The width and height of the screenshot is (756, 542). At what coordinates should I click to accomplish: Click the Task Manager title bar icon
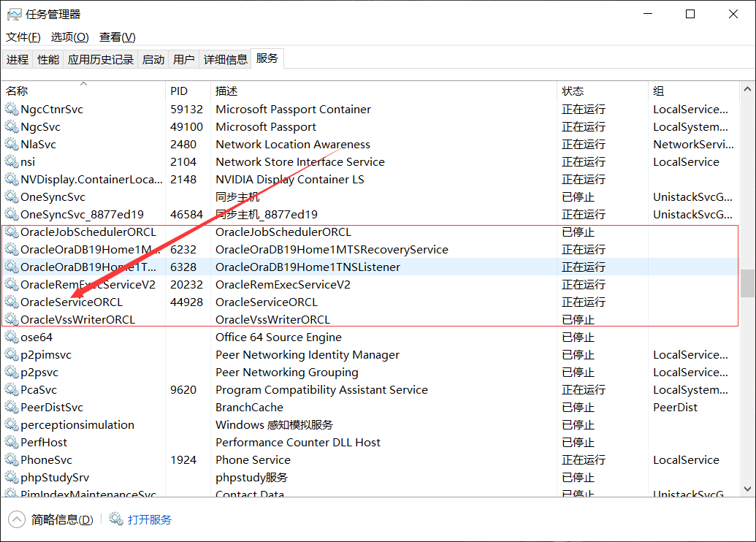[14, 15]
